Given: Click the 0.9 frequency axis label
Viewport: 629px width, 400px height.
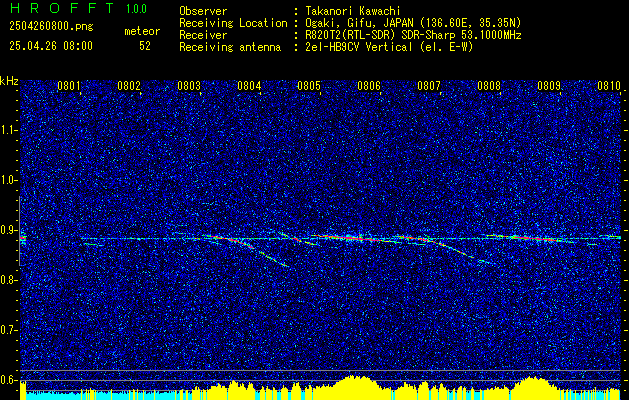Looking at the screenshot, I should pos(8,230).
